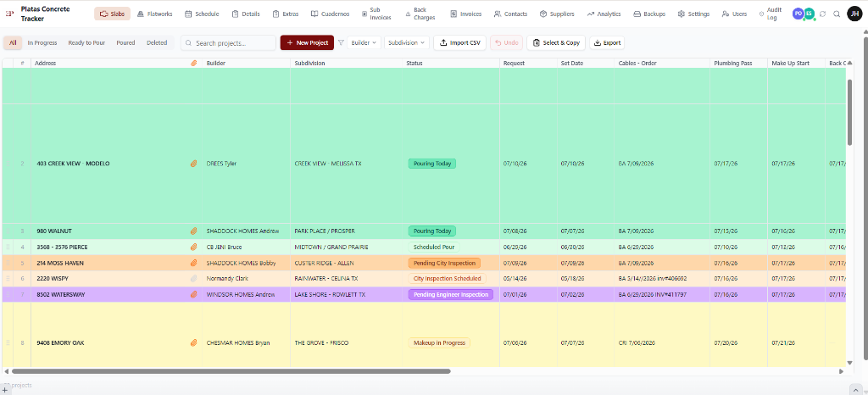Go to Cuadernos in navigation
Screen dimensions: 868x395
pyautogui.click(x=330, y=14)
